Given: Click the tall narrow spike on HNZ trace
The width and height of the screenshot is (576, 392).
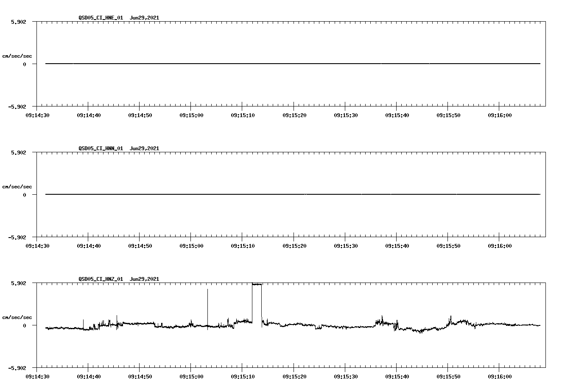Looking at the screenshot, I should [x=207, y=309].
